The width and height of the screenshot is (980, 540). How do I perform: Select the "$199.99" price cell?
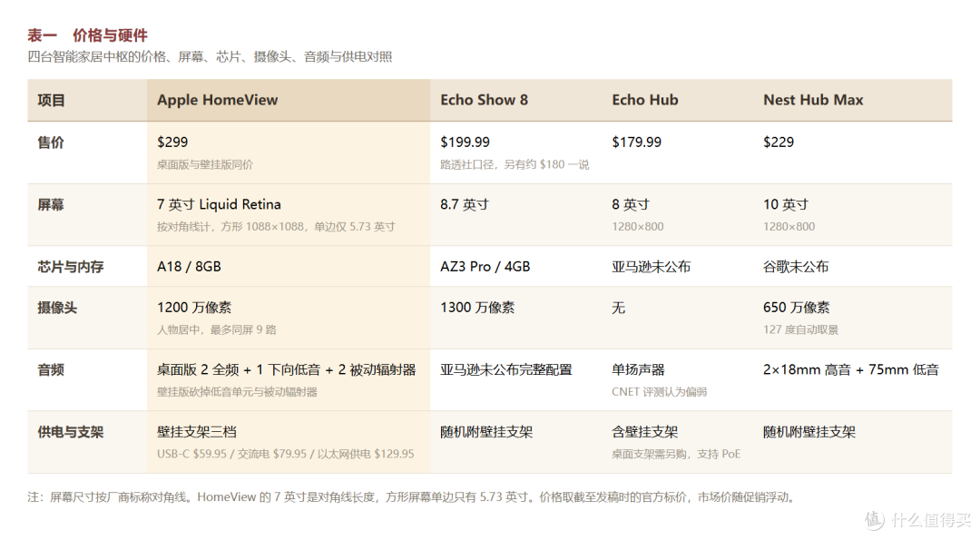coord(465,142)
